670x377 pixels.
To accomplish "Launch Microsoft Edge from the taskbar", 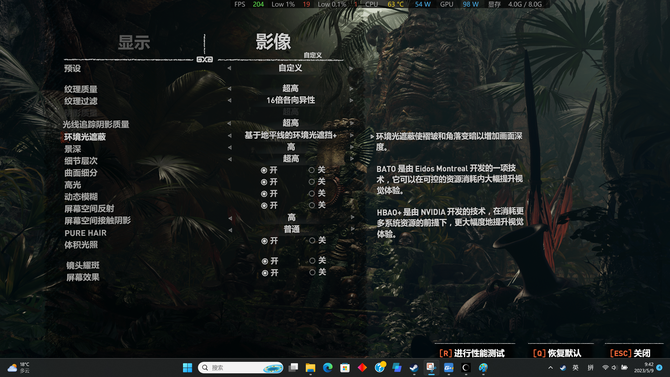I will click(x=328, y=368).
